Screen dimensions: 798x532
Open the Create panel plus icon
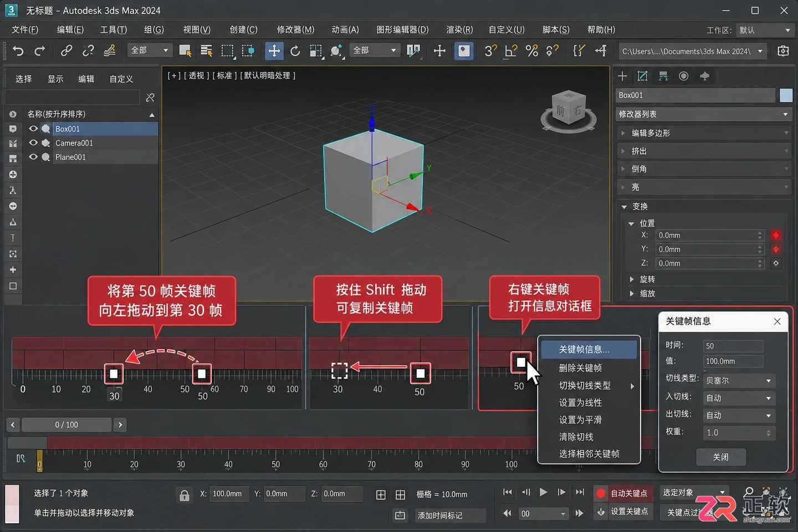pyautogui.click(x=622, y=76)
